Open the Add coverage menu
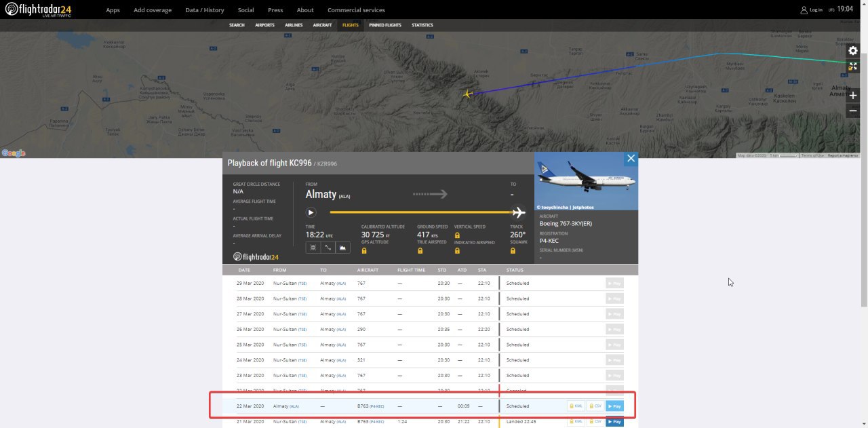 (153, 10)
